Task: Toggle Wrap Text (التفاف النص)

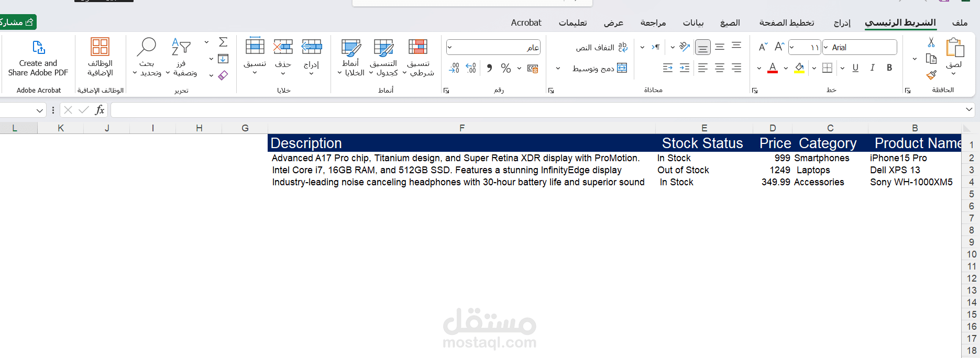Action: coord(601,47)
